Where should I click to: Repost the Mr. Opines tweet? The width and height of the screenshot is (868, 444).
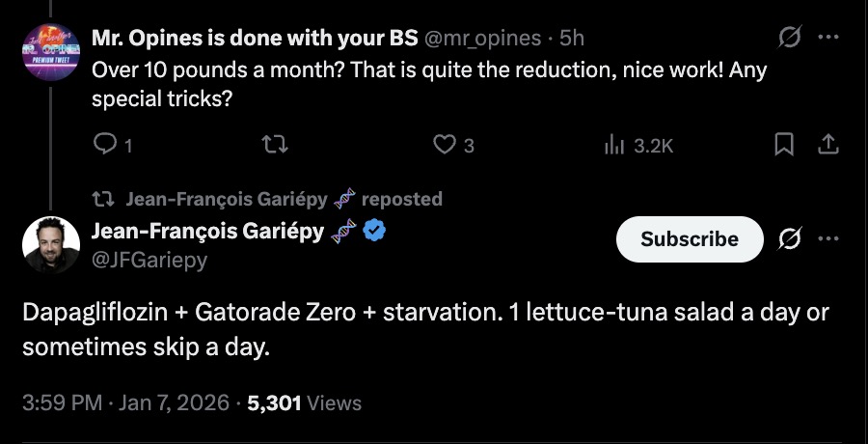coord(275,145)
